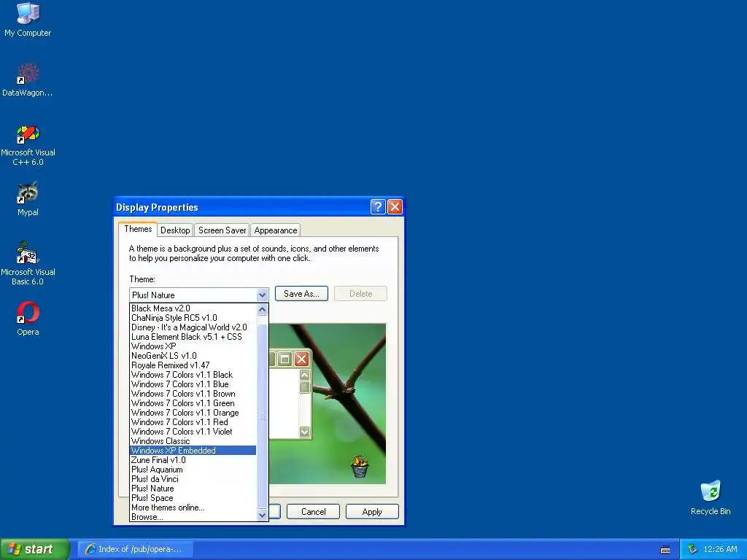This screenshot has width=747, height=560.
Task: Choose Windows 7 Colors v1.1 Black
Action: click(193, 375)
